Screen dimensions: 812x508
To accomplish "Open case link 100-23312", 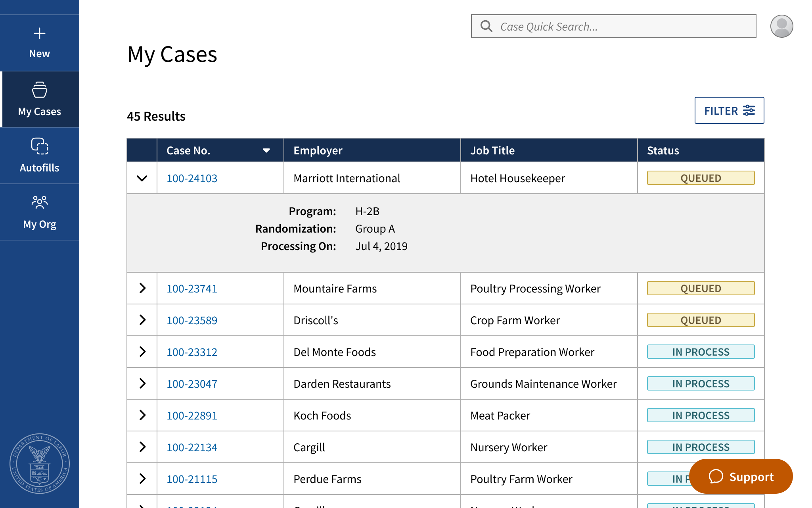I will [192, 352].
